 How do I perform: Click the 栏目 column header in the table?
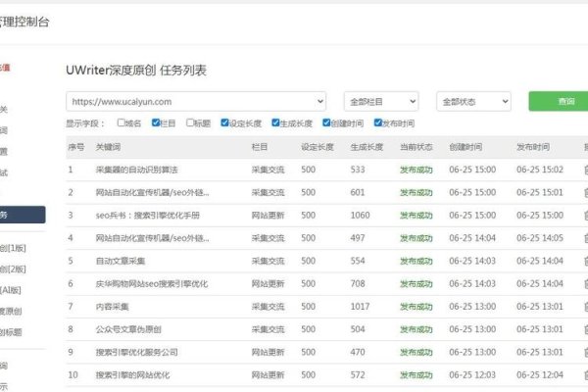click(x=260, y=147)
